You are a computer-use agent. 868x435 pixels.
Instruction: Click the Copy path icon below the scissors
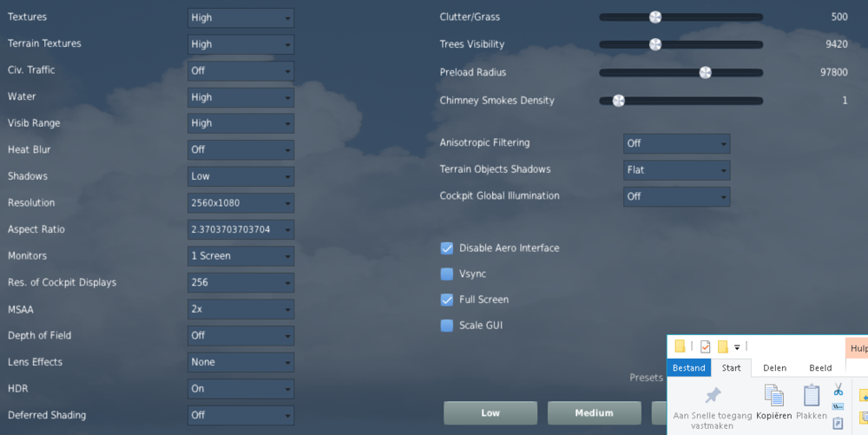coord(838,406)
